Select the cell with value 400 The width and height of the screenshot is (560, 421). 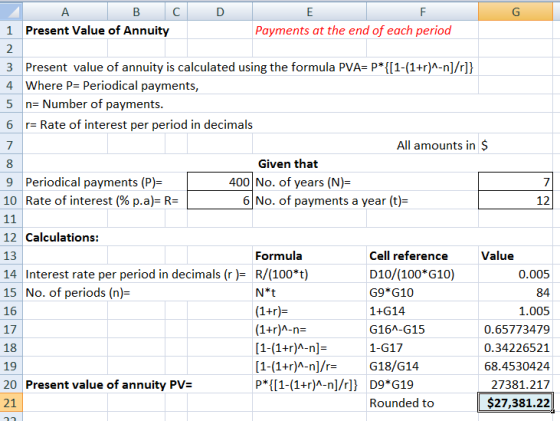220,182
